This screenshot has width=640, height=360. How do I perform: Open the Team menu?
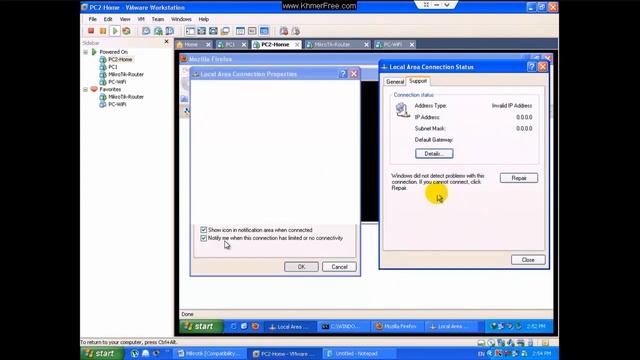coord(158,19)
